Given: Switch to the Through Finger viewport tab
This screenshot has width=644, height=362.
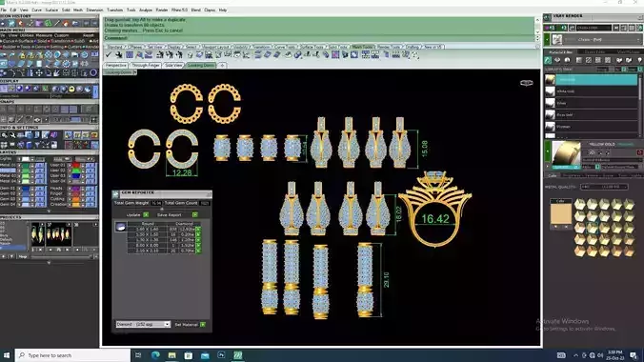Looking at the screenshot, I should coord(146,66).
